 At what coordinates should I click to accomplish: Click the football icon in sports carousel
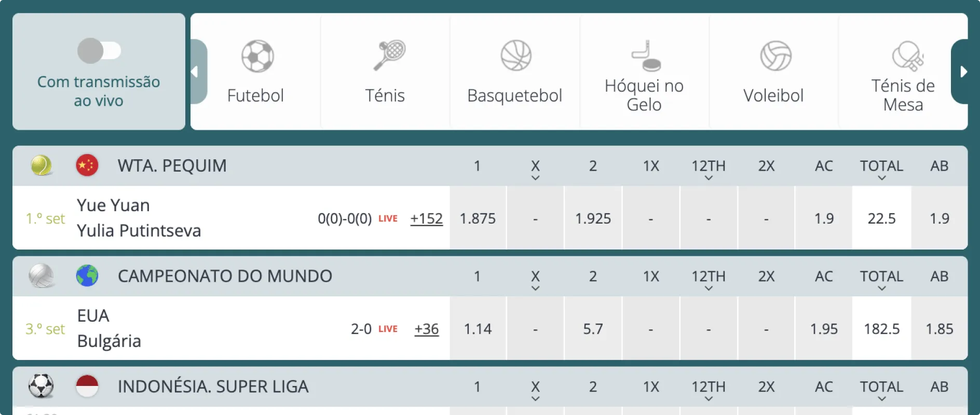point(257,56)
